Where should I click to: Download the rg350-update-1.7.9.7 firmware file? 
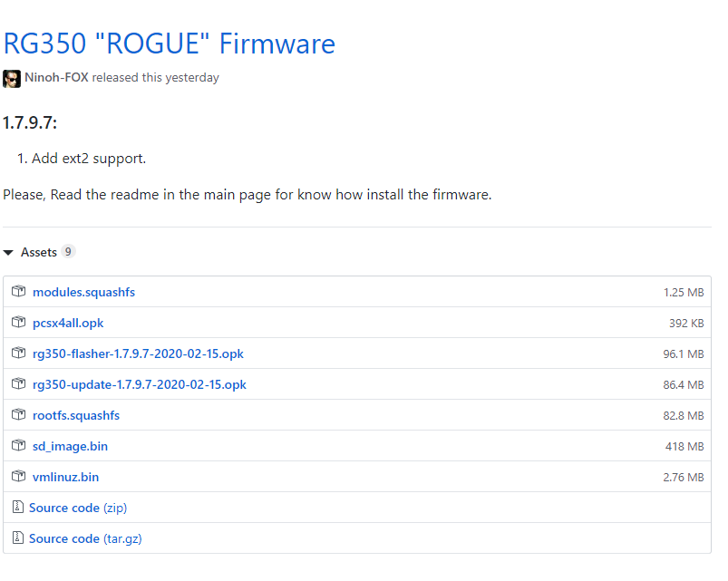(x=140, y=383)
